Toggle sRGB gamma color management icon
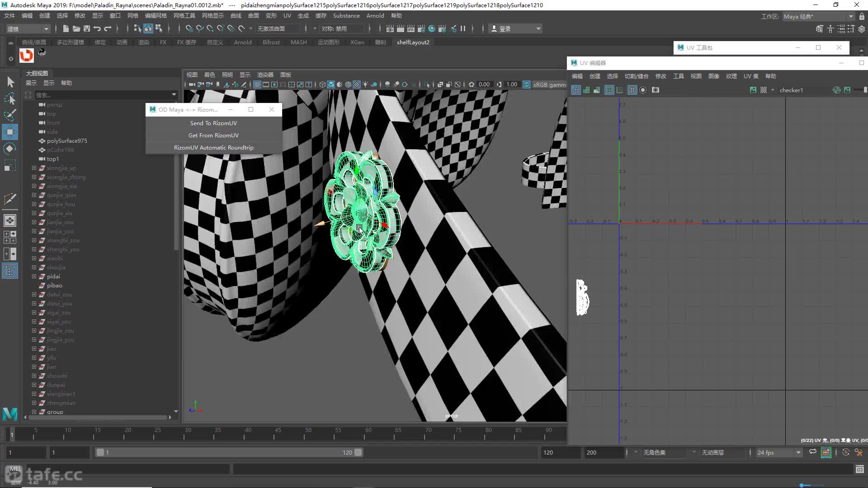The width and height of the screenshot is (868, 488). [x=527, y=84]
